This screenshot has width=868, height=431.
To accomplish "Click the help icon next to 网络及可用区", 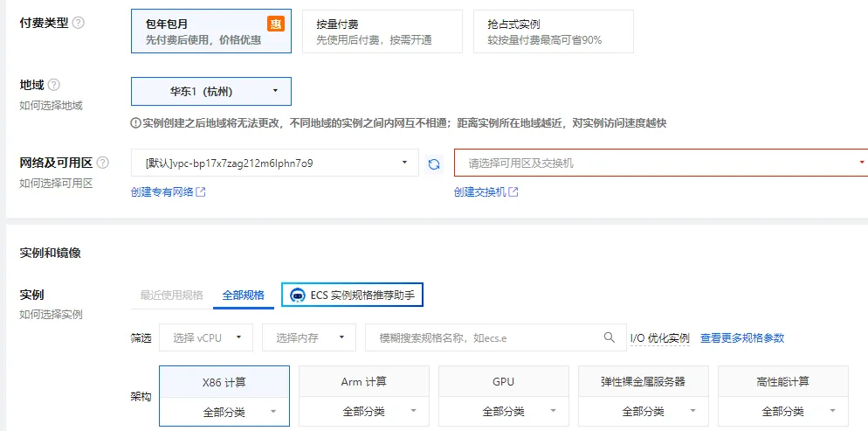I will coord(102,163).
